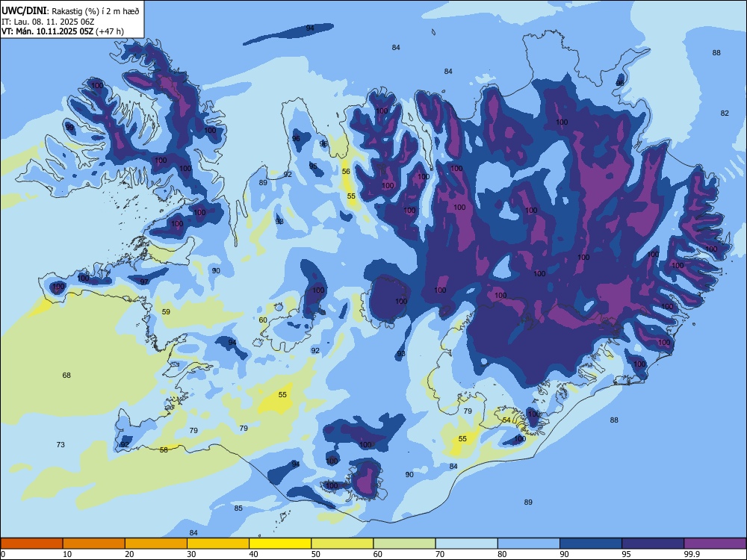Click the '82' humidity value on the map
Image resolution: width=747 pixels, height=560 pixels.
(x=725, y=113)
